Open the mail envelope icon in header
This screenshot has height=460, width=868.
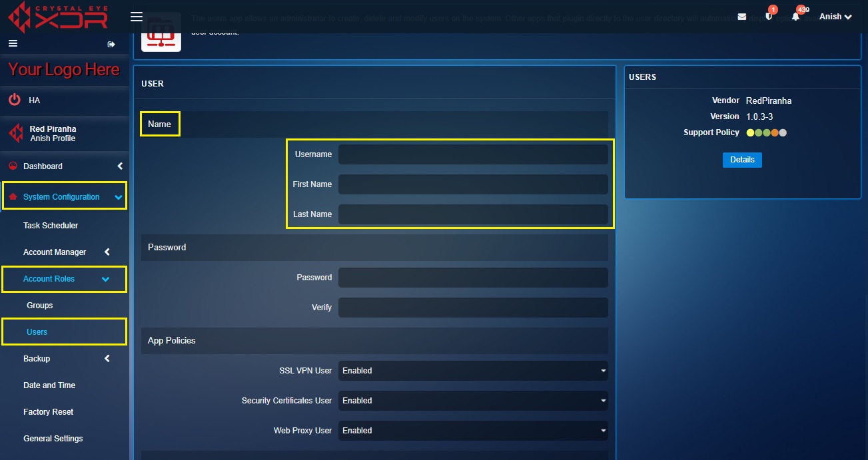click(x=742, y=17)
